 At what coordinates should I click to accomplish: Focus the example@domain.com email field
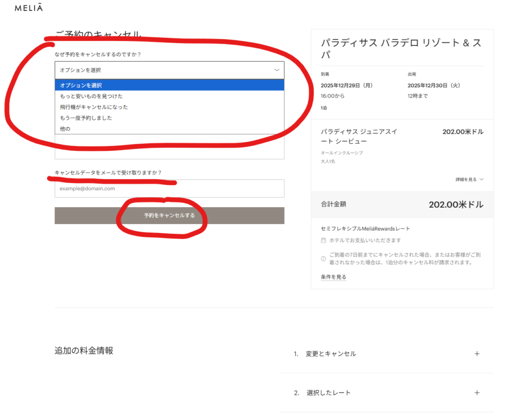pyautogui.click(x=169, y=189)
